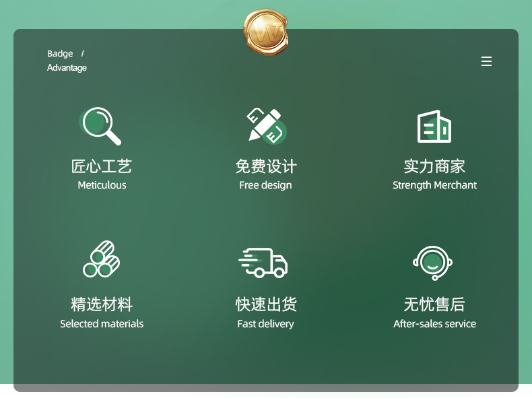
Task: Click the After-sales service label
Action: [x=434, y=324]
